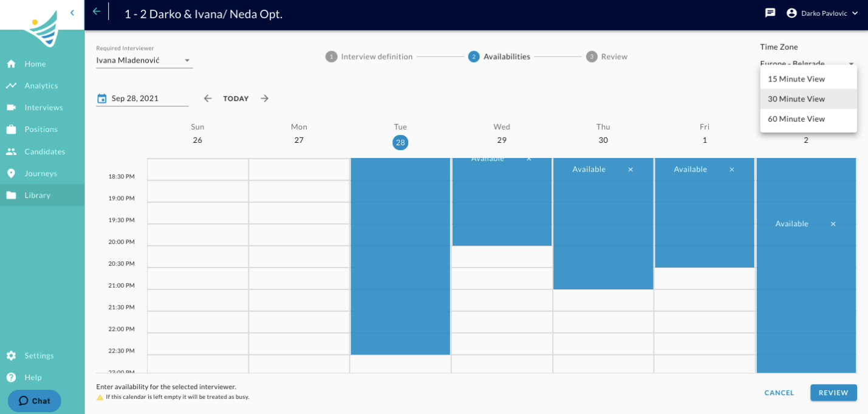Click the Settings gear icon
The width and height of the screenshot is (868, 414).
(11, 356)
